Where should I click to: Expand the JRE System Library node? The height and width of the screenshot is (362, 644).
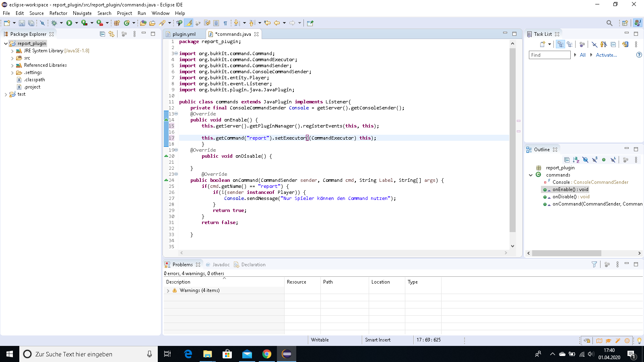tap(12, 51)
